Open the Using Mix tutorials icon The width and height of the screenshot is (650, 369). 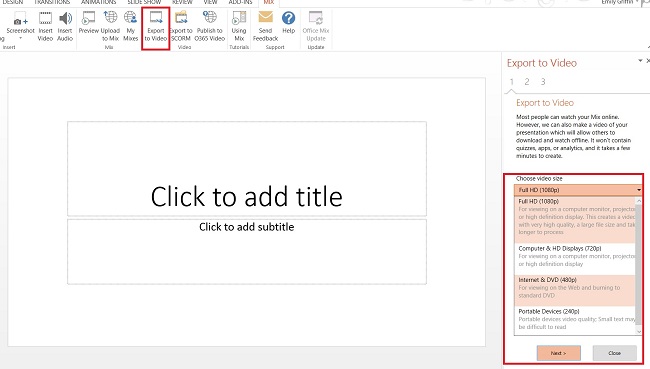point(239,19)
